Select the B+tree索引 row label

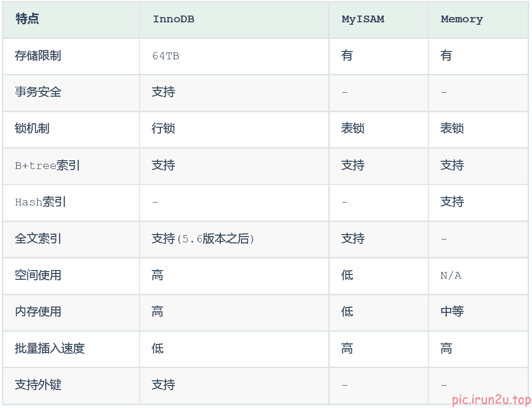[48, 166]
